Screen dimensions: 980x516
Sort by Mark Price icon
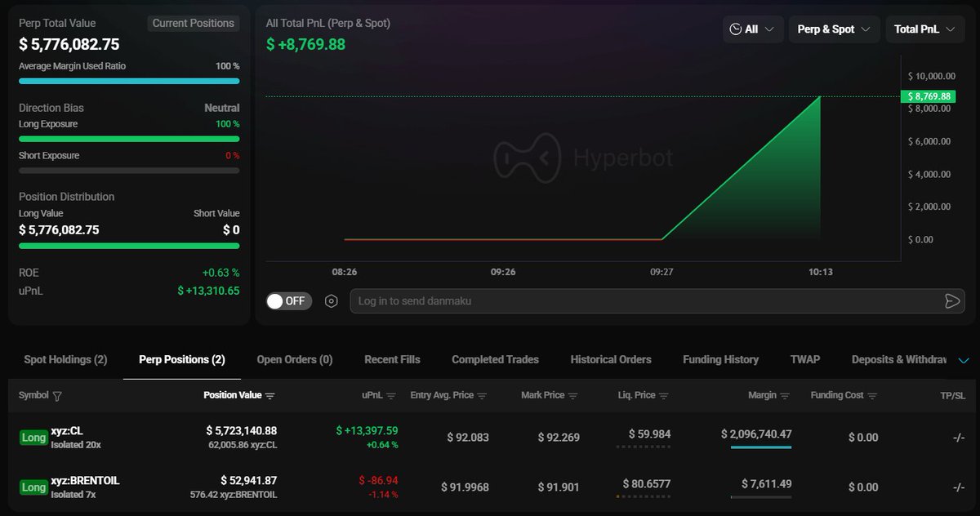pyautogui.click(x=572, y=396)
